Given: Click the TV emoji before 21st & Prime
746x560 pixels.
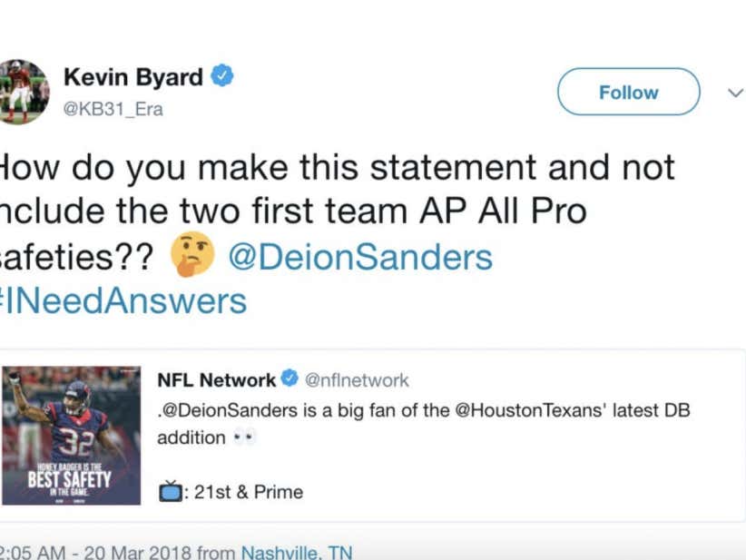Looking at the screenshot, I should (x=169, y=491).
